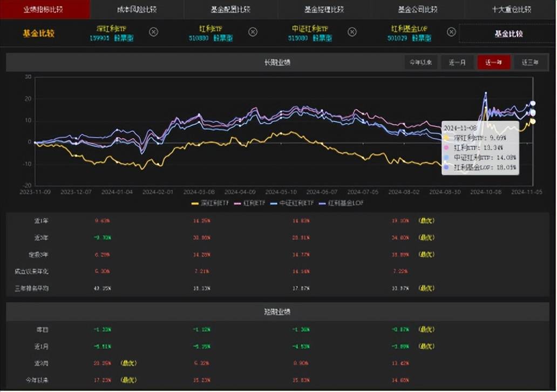Click the 短期业绩 section header
Screen dimensions: 557x392
pyautogui.click(x=277, y=312)
